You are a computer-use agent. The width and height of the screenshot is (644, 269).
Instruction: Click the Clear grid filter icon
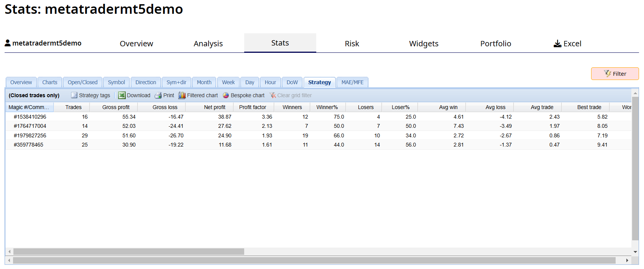(x=273, y=95)
